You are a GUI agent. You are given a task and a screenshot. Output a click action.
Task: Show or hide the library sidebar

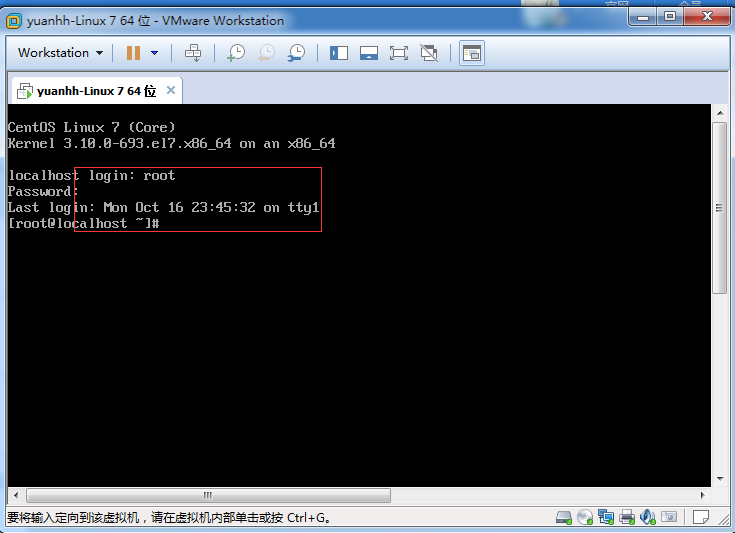338,53
